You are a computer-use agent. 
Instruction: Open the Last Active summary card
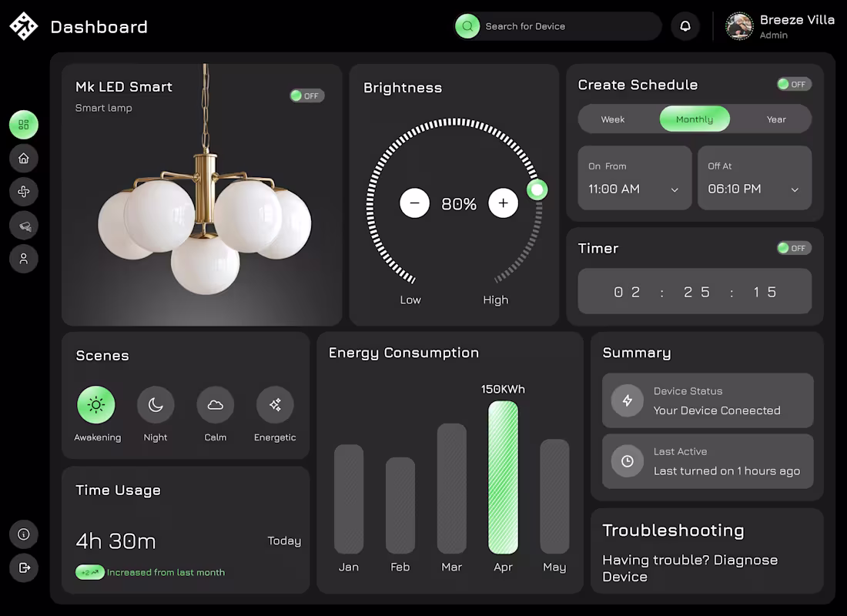pos(708,461)
